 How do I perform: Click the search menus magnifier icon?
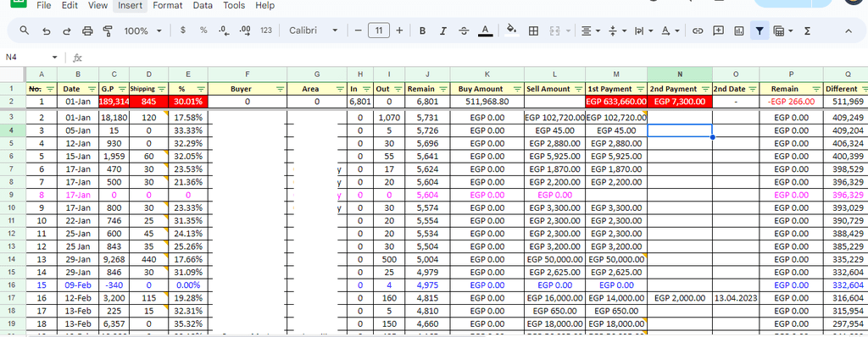coord(24,30)
